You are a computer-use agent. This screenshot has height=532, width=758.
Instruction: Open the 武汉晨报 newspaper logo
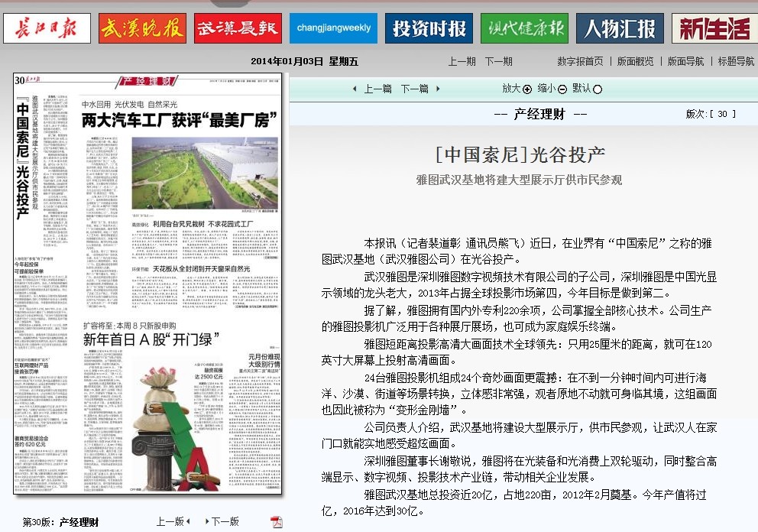238,28
